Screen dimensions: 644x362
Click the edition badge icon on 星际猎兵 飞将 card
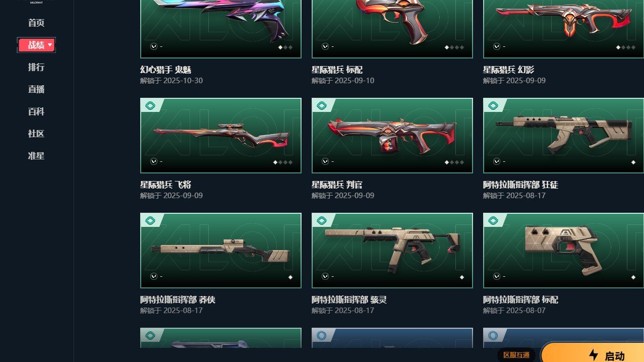(150, 106)
